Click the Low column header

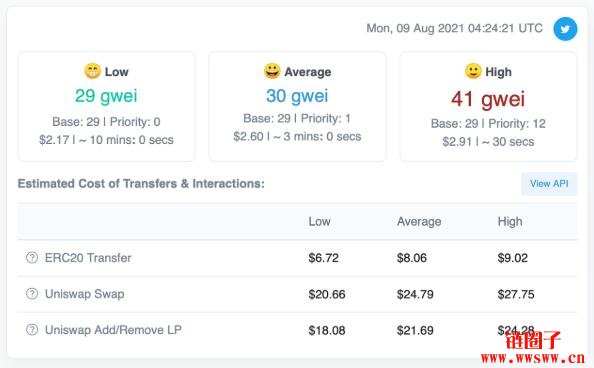pos(319,221)
